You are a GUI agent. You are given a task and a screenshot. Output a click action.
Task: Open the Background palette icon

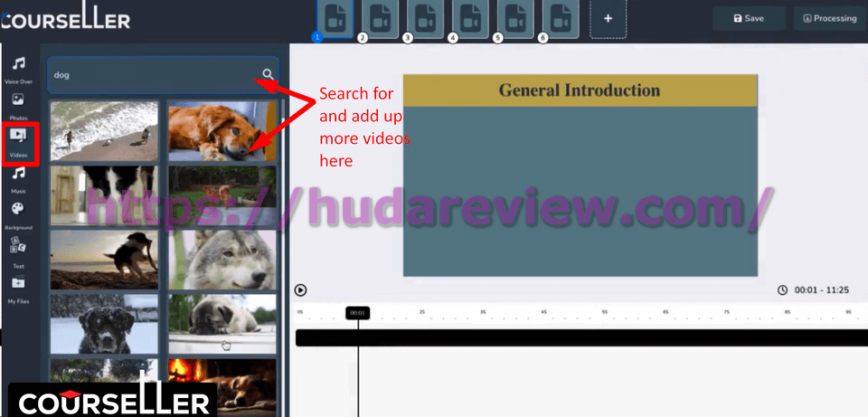click(18, 211)
